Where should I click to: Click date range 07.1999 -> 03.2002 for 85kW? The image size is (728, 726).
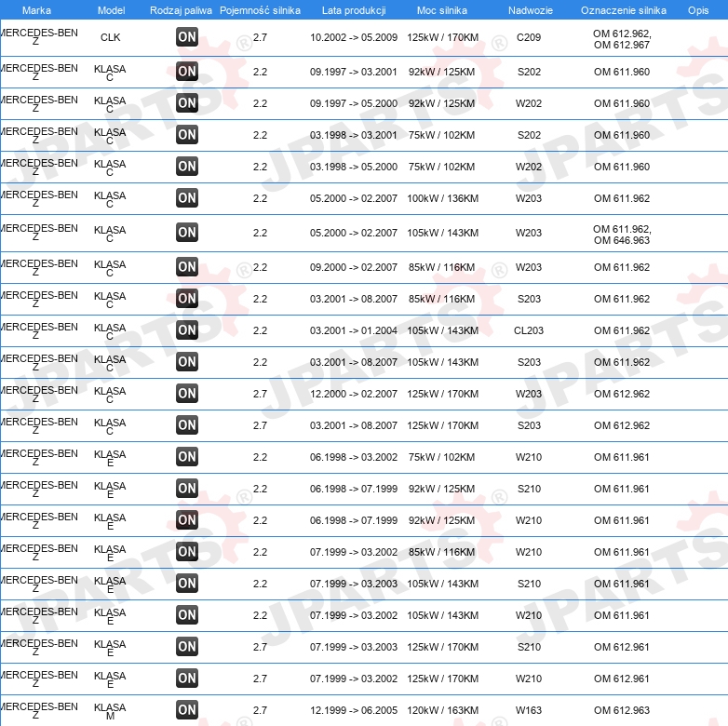pyautogui.click(x=354, y=552)
